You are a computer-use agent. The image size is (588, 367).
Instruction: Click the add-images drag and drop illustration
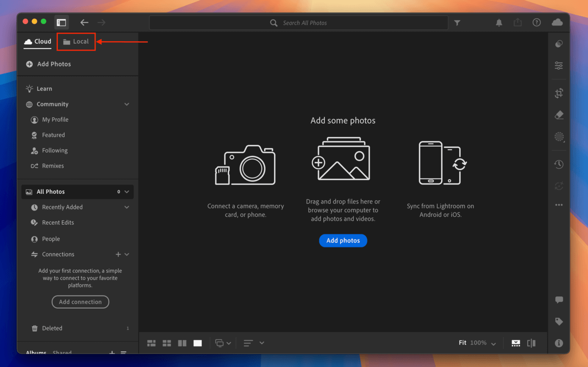click(x=341, y=159)
